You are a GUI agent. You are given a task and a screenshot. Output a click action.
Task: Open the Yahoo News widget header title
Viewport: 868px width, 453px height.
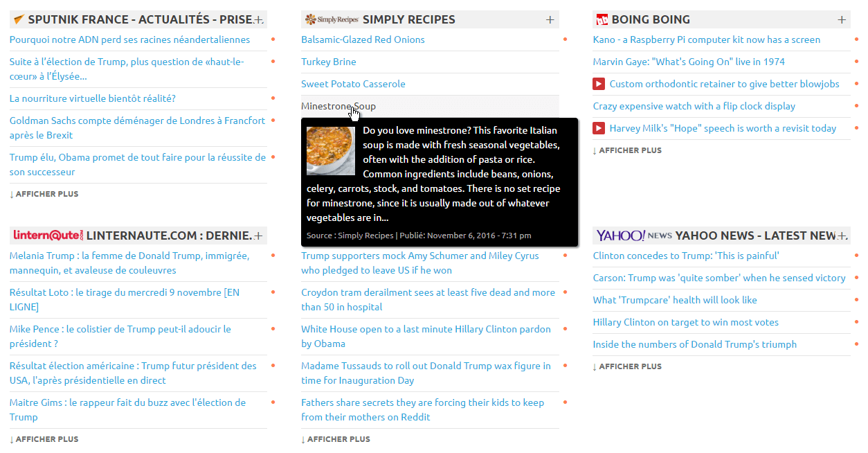(756, 236)
